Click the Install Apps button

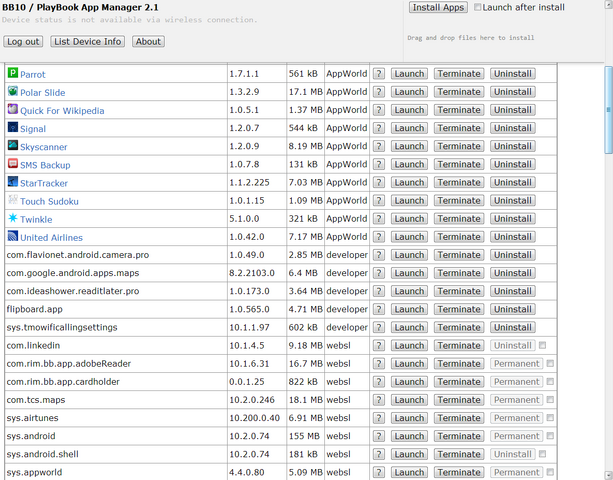[x=438, y=7]
